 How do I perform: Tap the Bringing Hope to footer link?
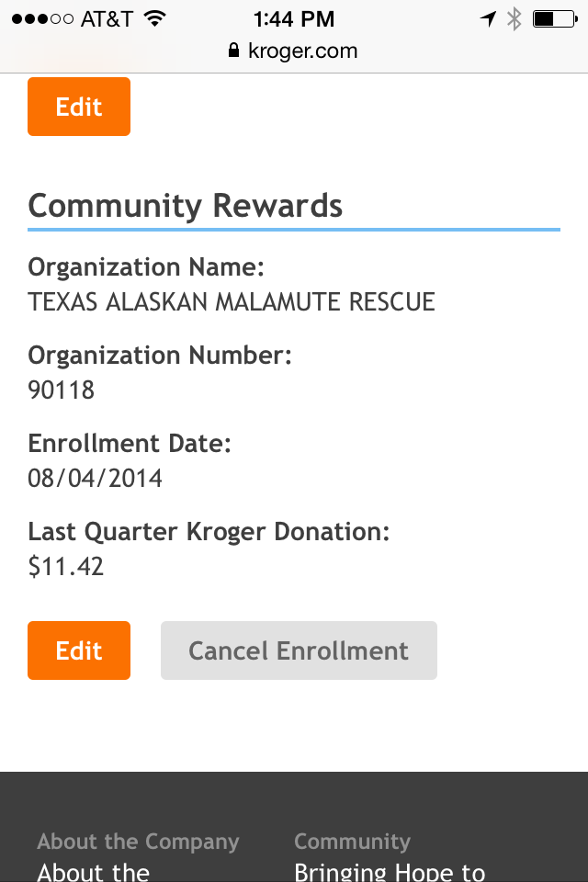point(389,871)
